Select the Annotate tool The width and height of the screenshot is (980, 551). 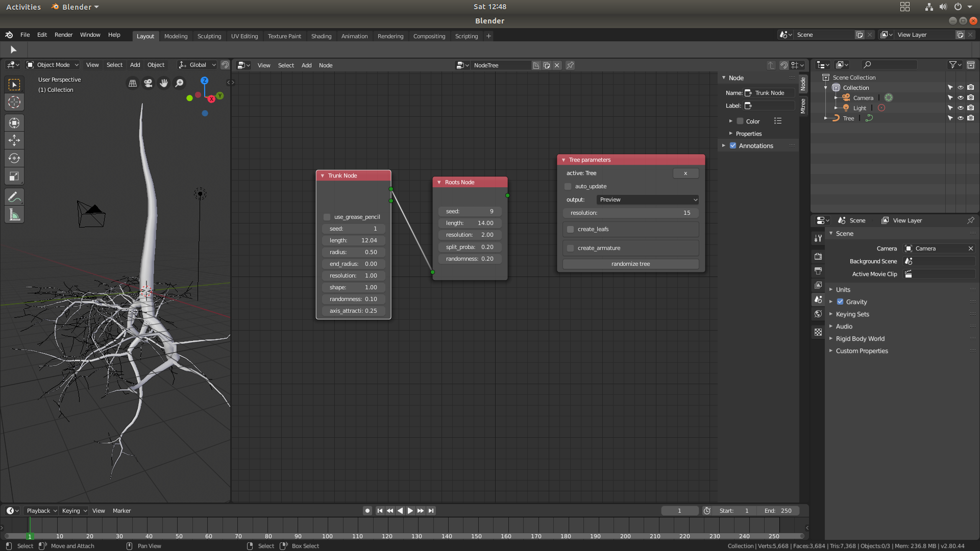click(14, 196)
